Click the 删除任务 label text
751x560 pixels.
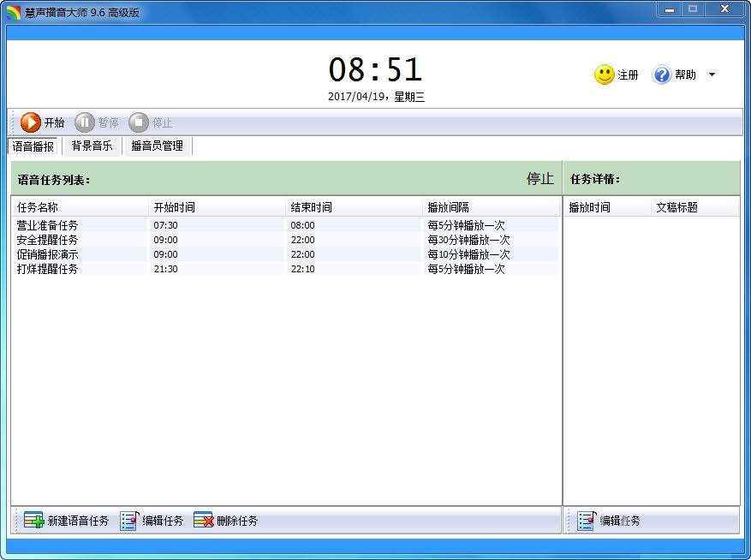click(x=237, y=521)
